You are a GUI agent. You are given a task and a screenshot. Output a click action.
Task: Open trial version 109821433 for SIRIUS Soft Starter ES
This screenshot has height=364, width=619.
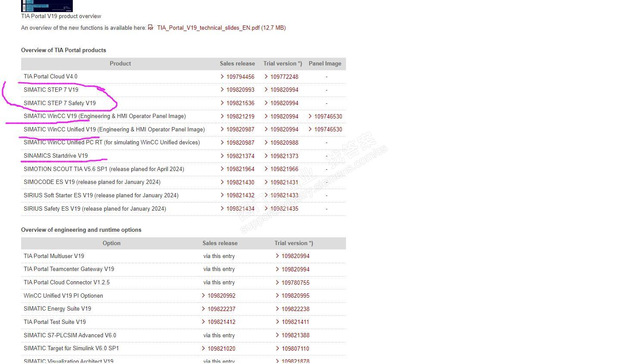coord(284,196)
